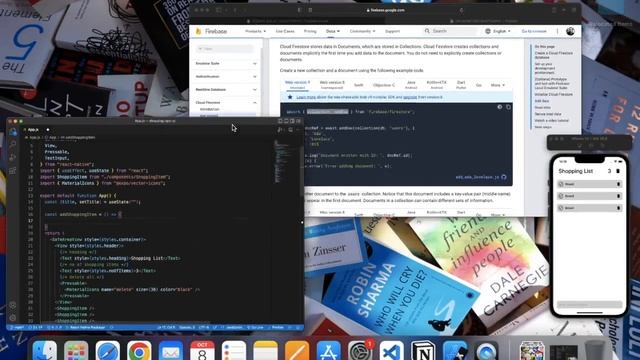This screenshot has width=640, height=360.
Task: Click the split editor icon in VS Code
Action: (x=291, y=130)
